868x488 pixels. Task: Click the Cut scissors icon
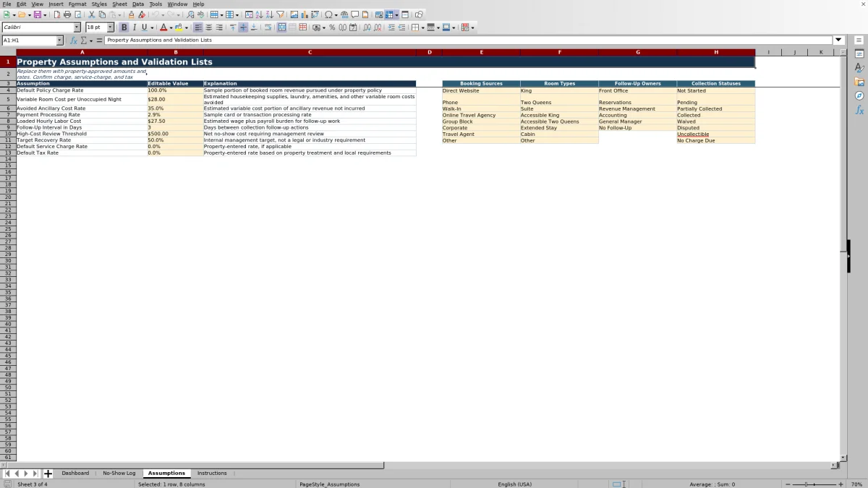click(92, 14)
